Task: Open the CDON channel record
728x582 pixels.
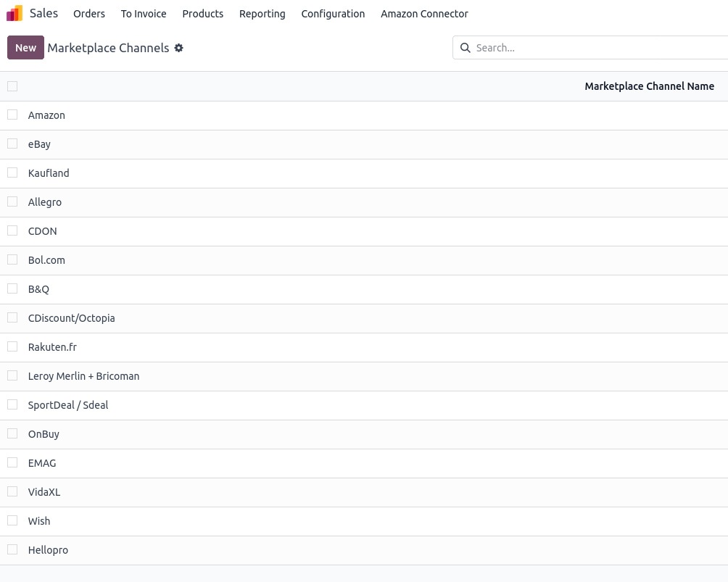Action: point(42,231)
